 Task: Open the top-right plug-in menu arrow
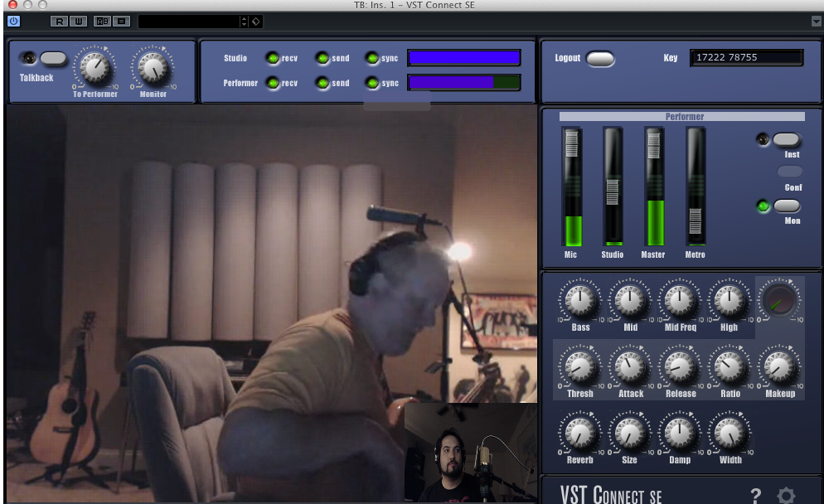[x=816, y=21]
